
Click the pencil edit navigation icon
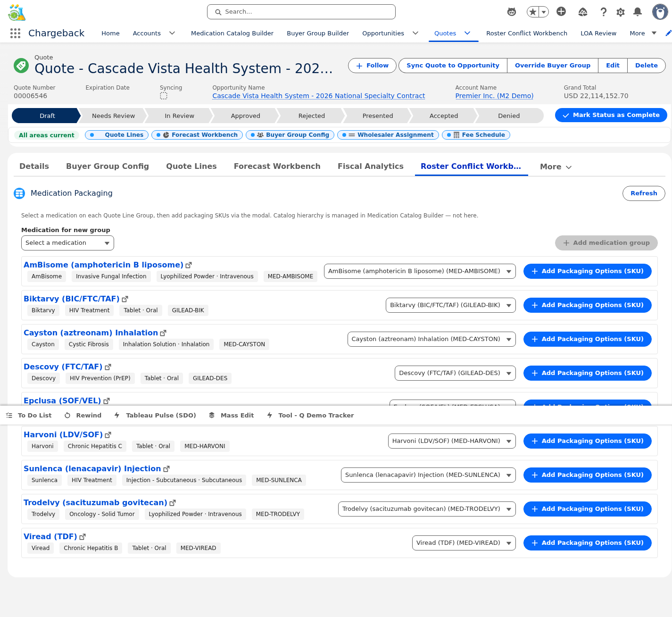click(x=668, y=33)
